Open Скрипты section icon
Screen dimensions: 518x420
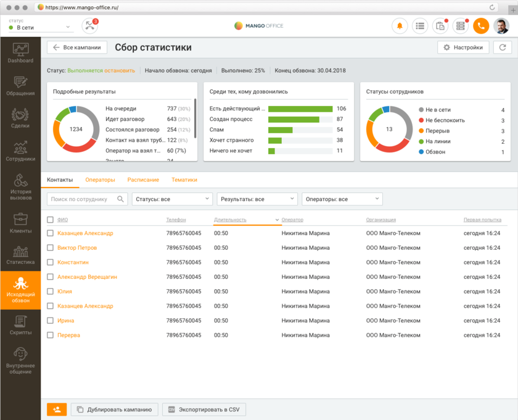coord(20,324)
